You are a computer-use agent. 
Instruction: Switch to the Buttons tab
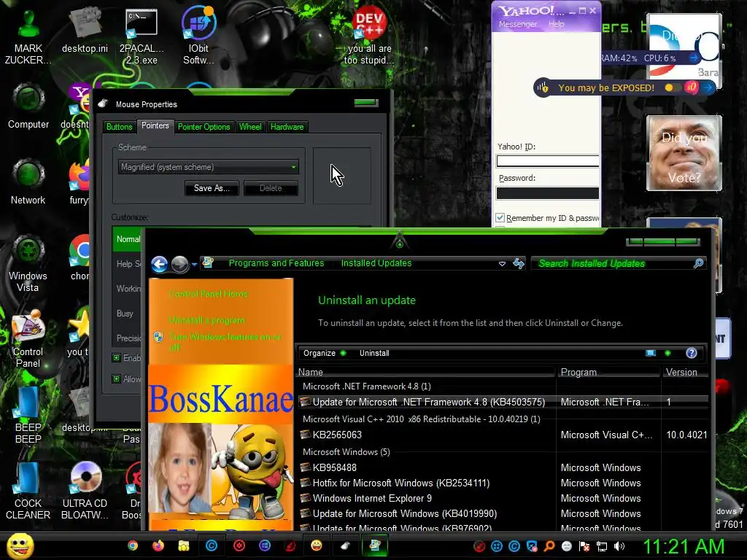pos(119,127)
